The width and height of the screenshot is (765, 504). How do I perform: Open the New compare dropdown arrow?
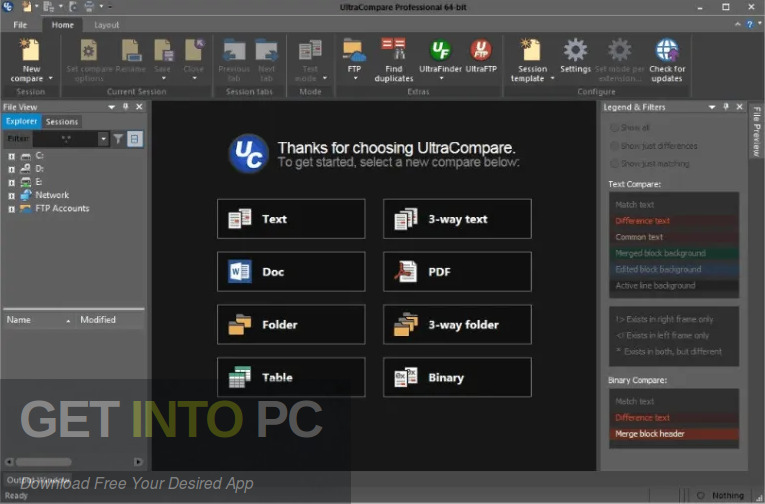50,78
